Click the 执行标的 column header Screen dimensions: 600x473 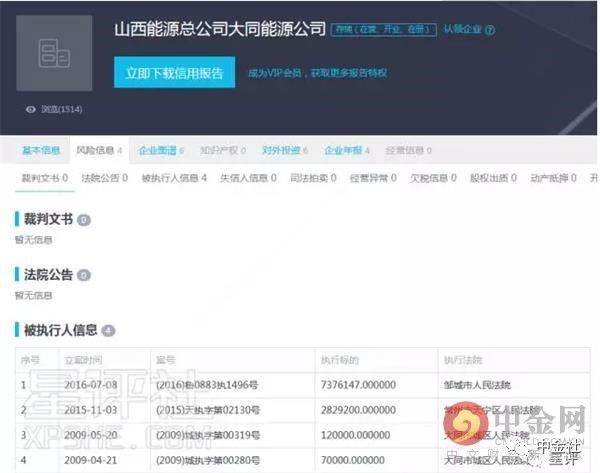[x=340, y=360]
